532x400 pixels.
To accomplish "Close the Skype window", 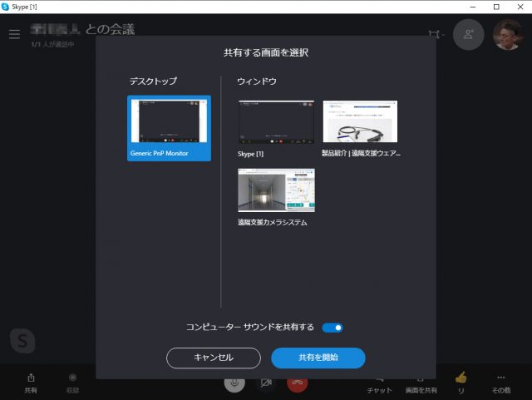I will (x=520, y=7).
